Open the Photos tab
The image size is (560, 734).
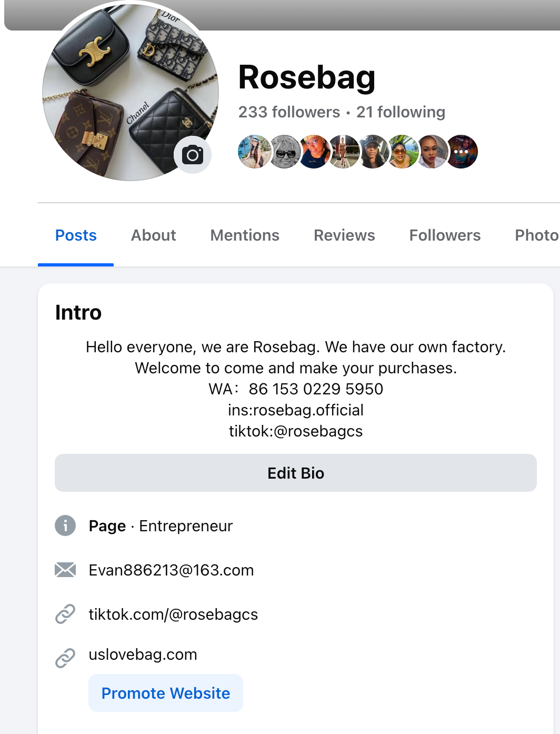536,235
